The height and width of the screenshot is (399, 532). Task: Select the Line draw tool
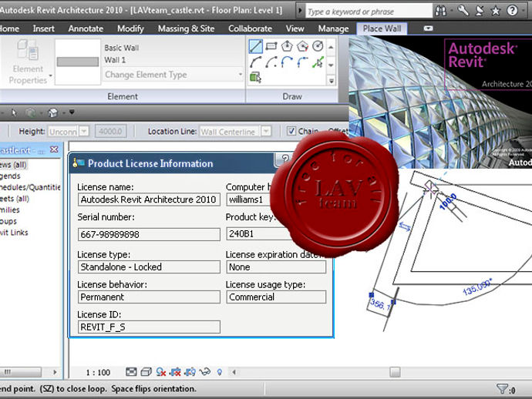point(255,46)
